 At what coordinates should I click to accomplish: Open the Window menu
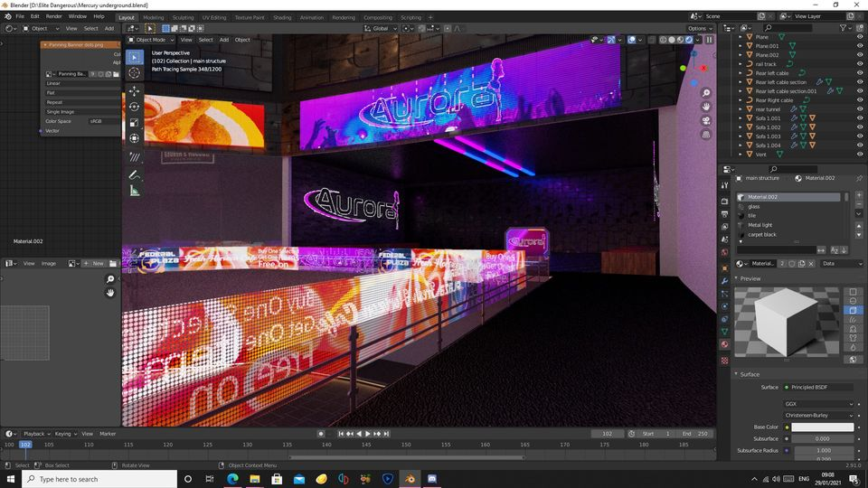(x=78, y=16)
